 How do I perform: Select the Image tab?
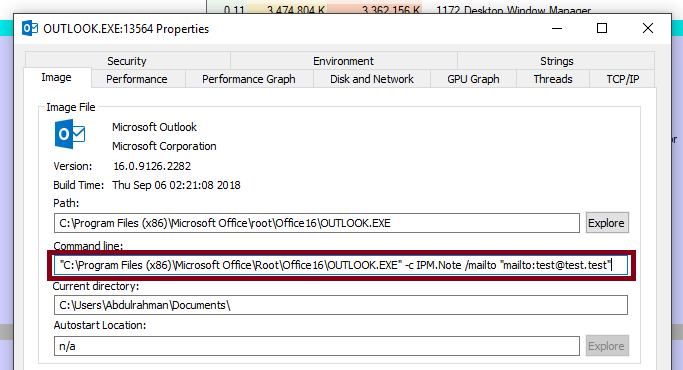tap(57, 78)
